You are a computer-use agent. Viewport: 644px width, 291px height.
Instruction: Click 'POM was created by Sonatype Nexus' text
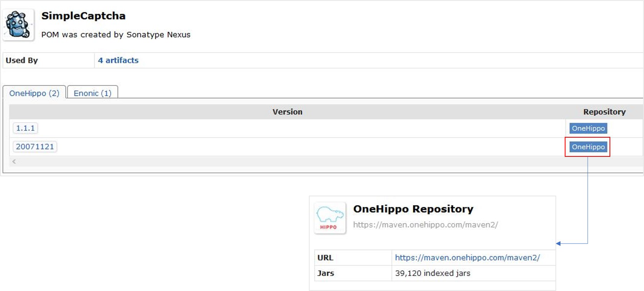point(116,35)
